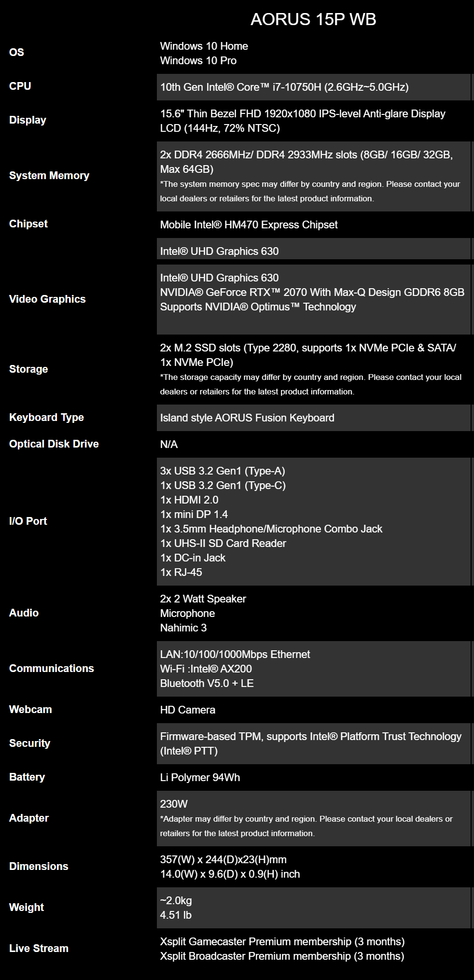474x980 pixels.
Task: Click the i7-10750H CPU specification
Action: pyautogui.click(x=284, y=87)
